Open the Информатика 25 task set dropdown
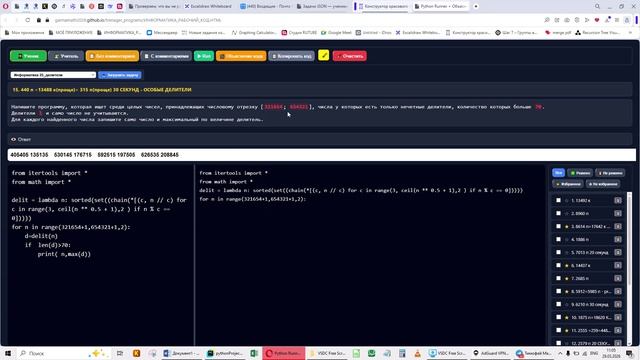 click(53, 75)
